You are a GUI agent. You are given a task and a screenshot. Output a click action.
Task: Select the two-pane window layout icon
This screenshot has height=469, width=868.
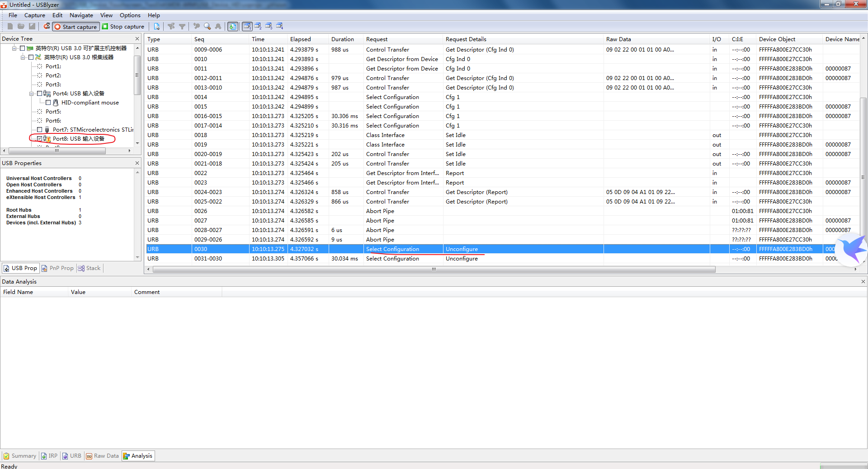[258, 27]
